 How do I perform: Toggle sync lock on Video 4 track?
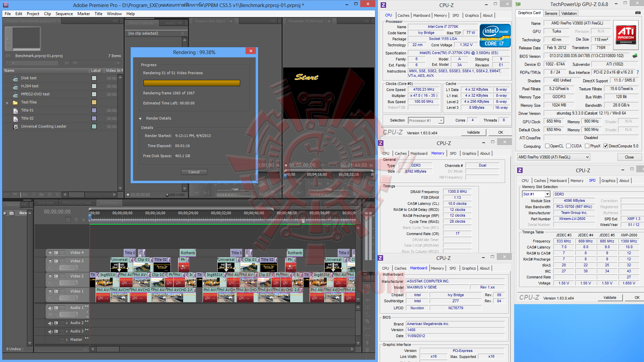[56, 253]
